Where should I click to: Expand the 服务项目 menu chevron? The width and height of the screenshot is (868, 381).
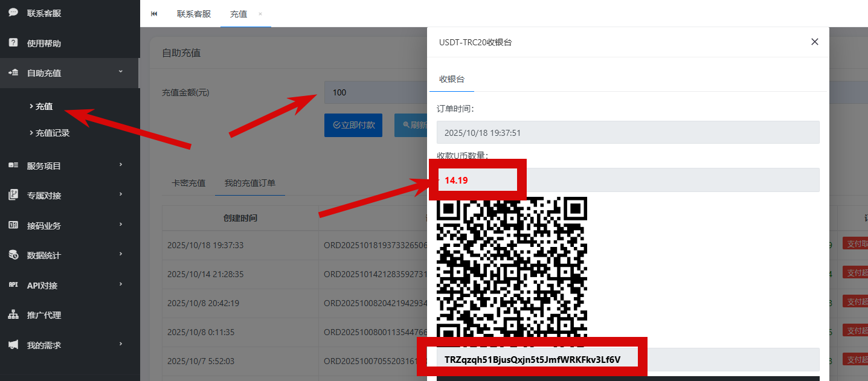click(120, 165)
